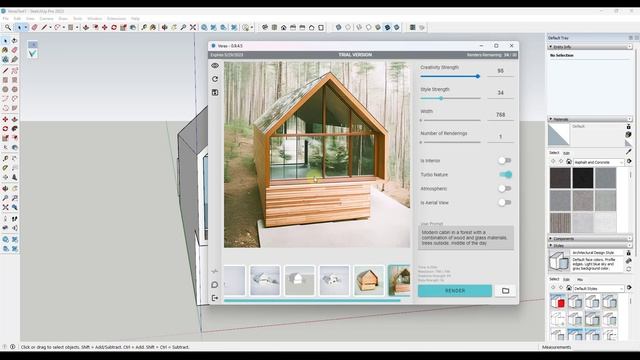Open the File menu
The width and height of the screenshot is (640, 360).
pos(6,18)
